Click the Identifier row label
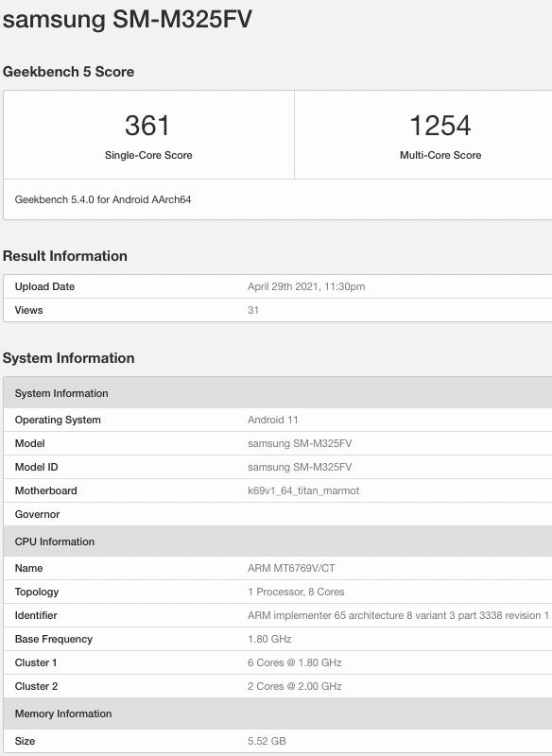 (36, 616)
